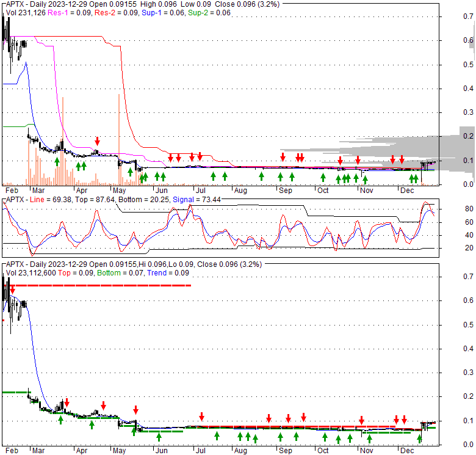This screenshot has height=455, width=476.
Task: Click the 60 level on oscillator axis
Action: (x=469, y=222)
